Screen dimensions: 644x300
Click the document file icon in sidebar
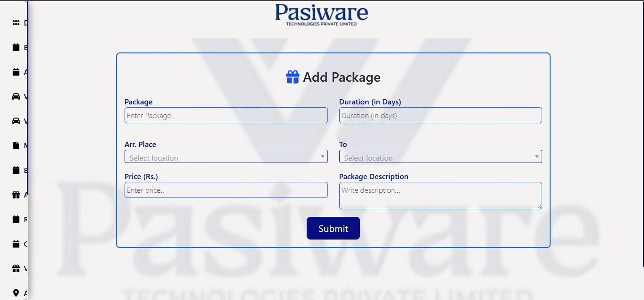(x=16, y=146)
